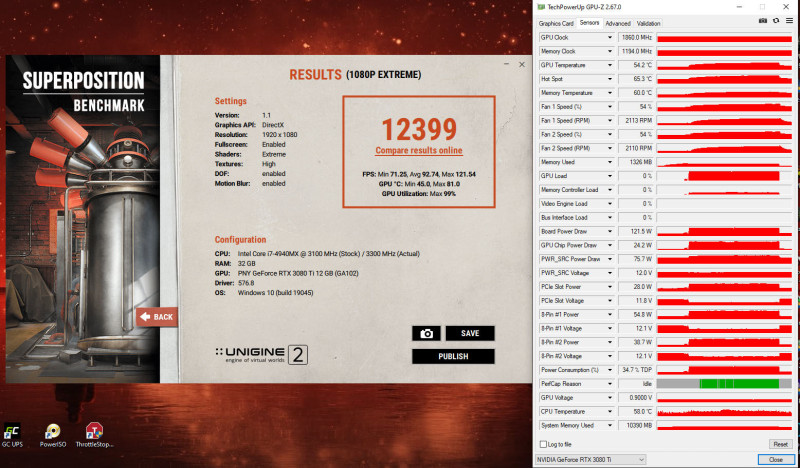Viewport: 800px width, 468px height.
Task: Expand the PCIe Slot Power dropdown
Action: (x=609, y=287)
